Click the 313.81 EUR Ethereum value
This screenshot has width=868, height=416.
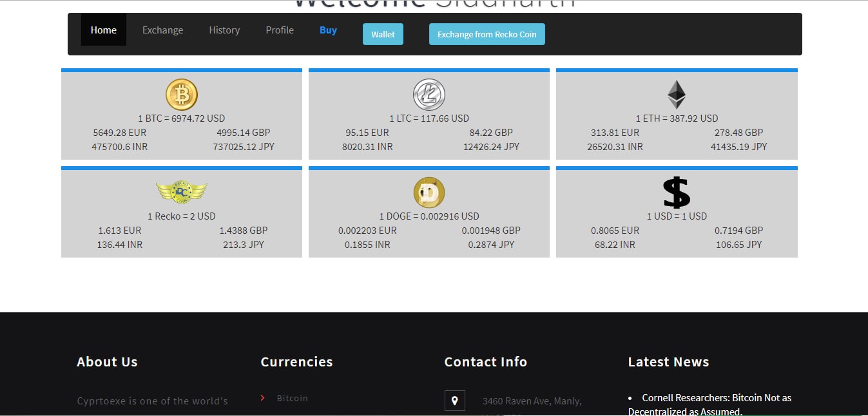pyautogui.click(x=615, y=133)
